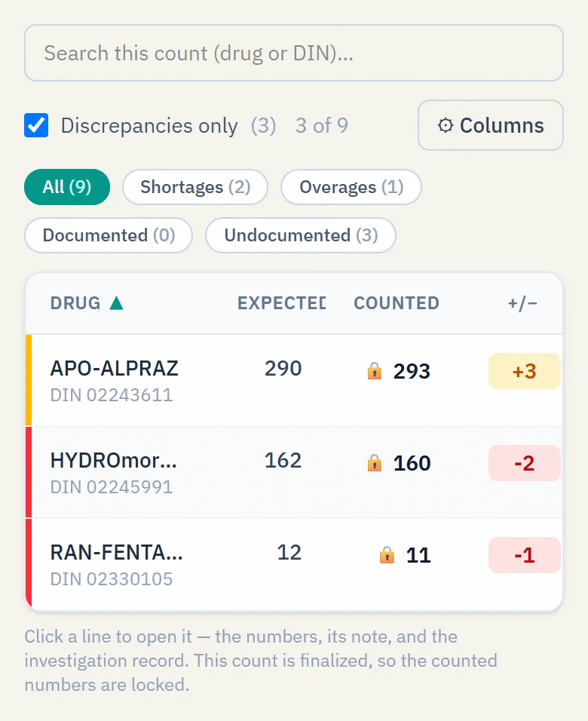Open the RAN-FENTA... line

pos(294,564)
